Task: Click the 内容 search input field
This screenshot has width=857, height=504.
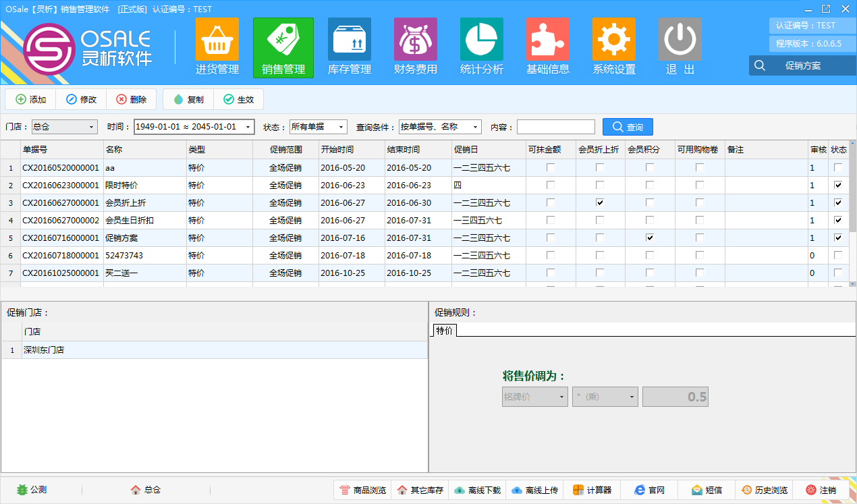Action: [x=555, y=127]
